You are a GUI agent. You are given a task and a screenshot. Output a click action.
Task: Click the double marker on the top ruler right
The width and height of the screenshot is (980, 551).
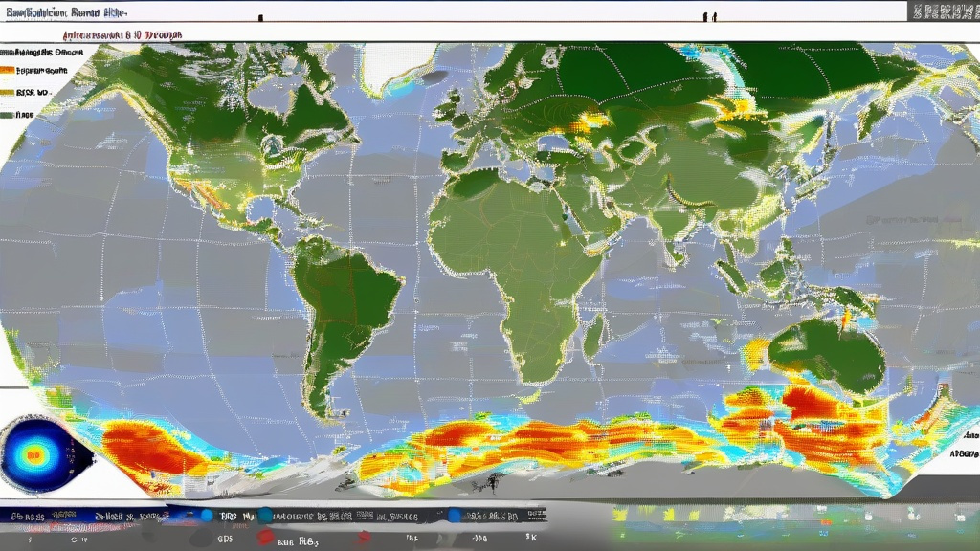(709, 16)
